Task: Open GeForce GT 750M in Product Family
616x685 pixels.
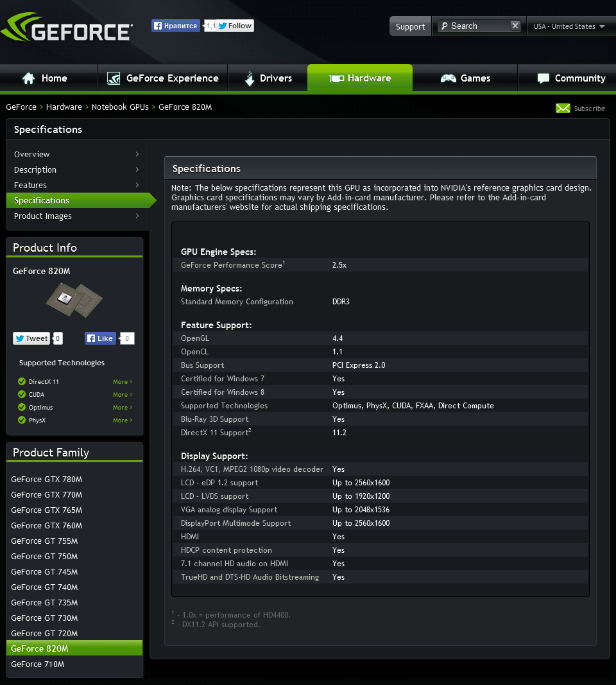Action: [44, 556]
